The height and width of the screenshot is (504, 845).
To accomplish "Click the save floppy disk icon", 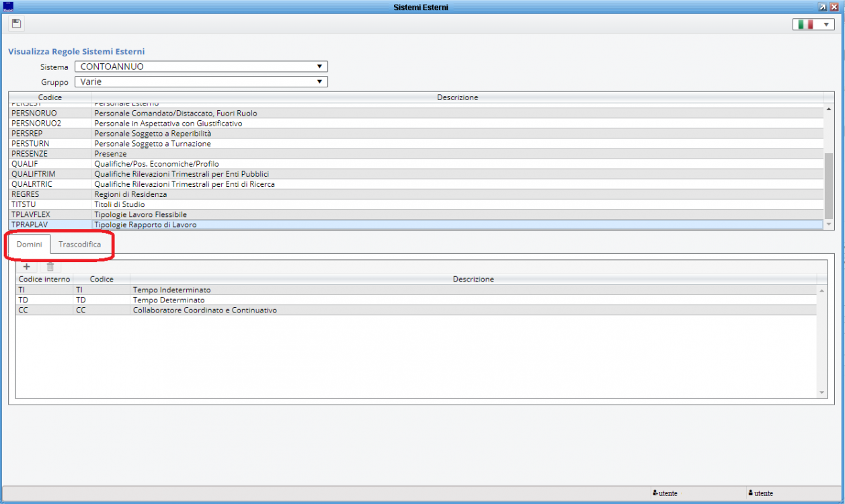I will (x=16, y=24).
